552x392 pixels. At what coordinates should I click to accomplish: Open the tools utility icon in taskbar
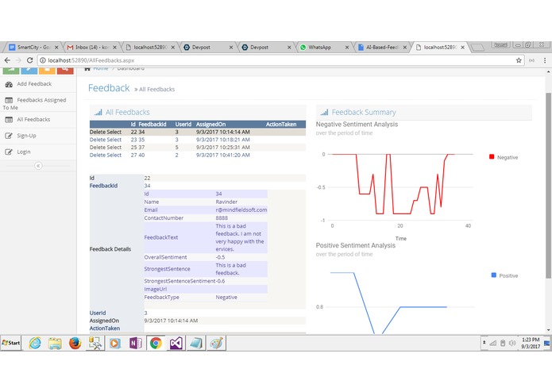pyautogui.click(x=95, y=343)
